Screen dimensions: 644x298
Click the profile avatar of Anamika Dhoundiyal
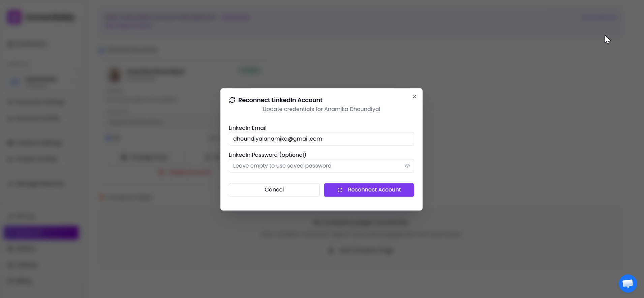point(115,74)
